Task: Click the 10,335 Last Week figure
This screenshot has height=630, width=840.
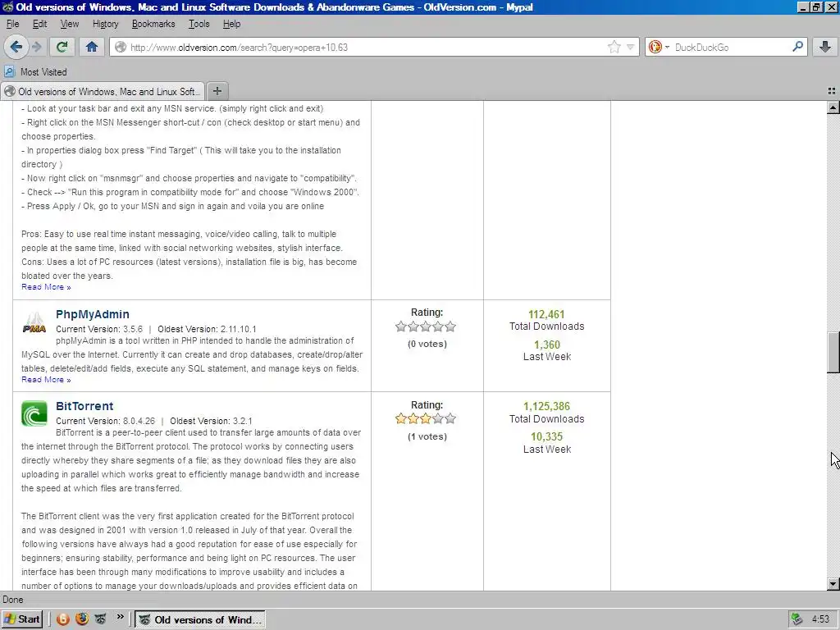Action: (x=546, y=436)
